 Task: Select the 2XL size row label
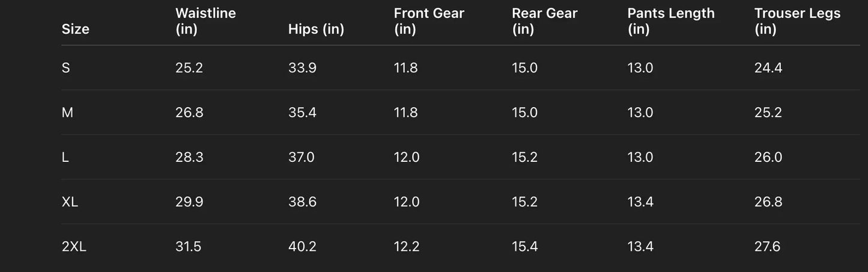[x=74, y=246]
